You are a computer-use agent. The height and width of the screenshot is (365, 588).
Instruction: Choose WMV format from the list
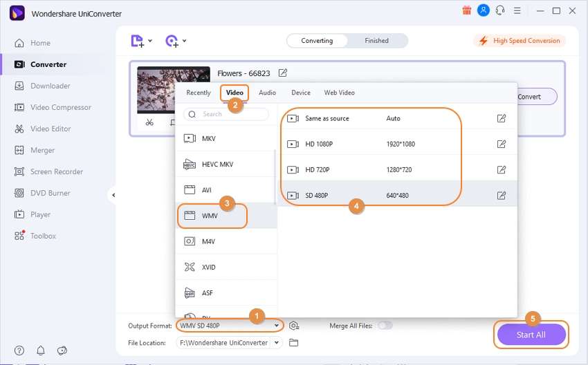(x=226, y=216)
